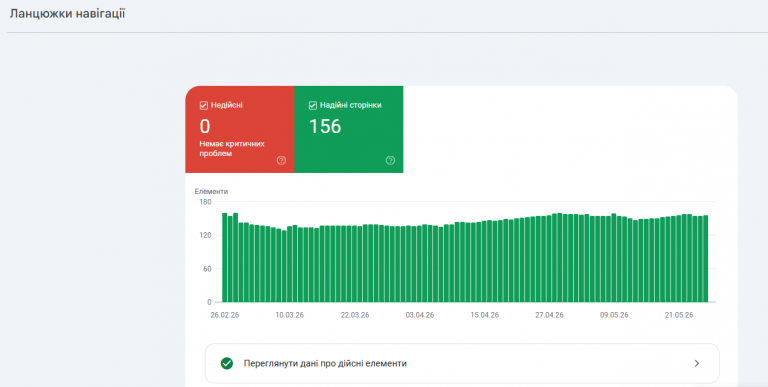The height and width of the screenshot is (387, 768).
Task: Click the last green bar of chart
Action: pyautogui.click(x=705, y=259)
